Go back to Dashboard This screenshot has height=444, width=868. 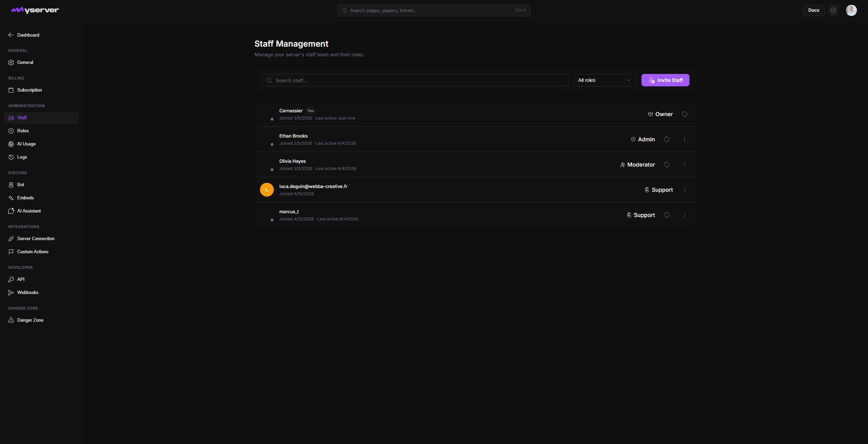click(24, 35)
